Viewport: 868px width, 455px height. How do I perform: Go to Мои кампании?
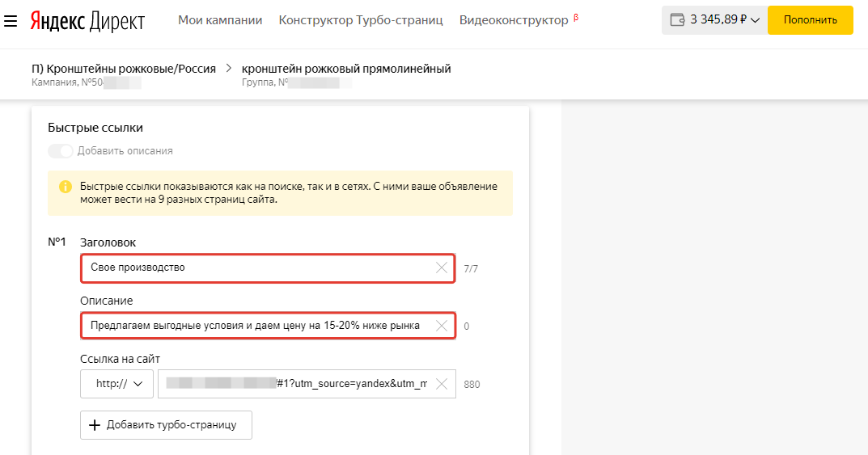click(220, 20)
